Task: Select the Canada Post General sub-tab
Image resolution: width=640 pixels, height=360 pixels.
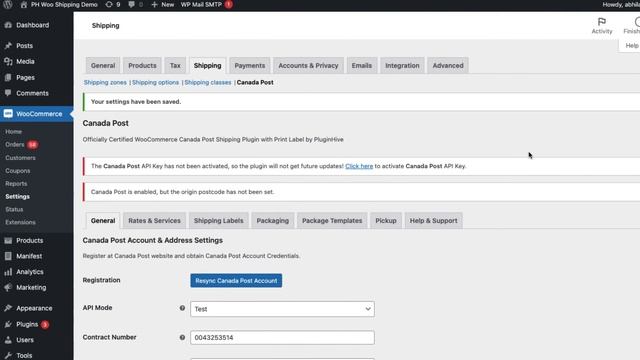Action: pos(103,221)
